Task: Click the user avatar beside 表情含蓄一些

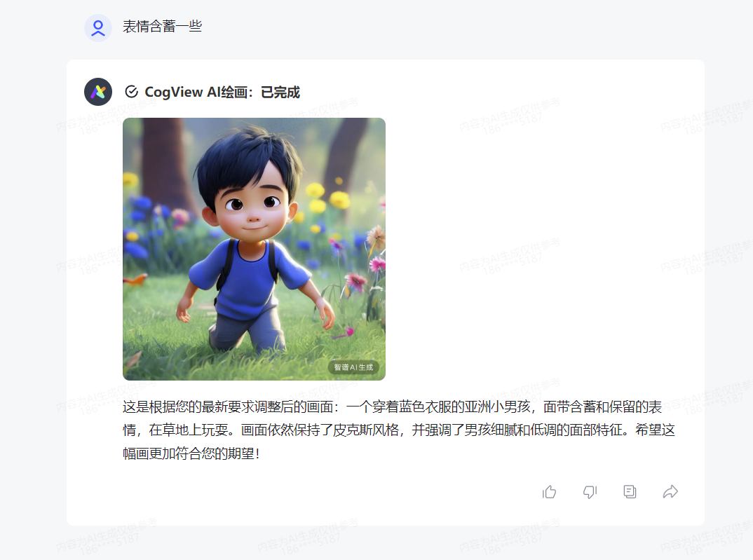Action: pyautogui.click(x=98, y=28)
